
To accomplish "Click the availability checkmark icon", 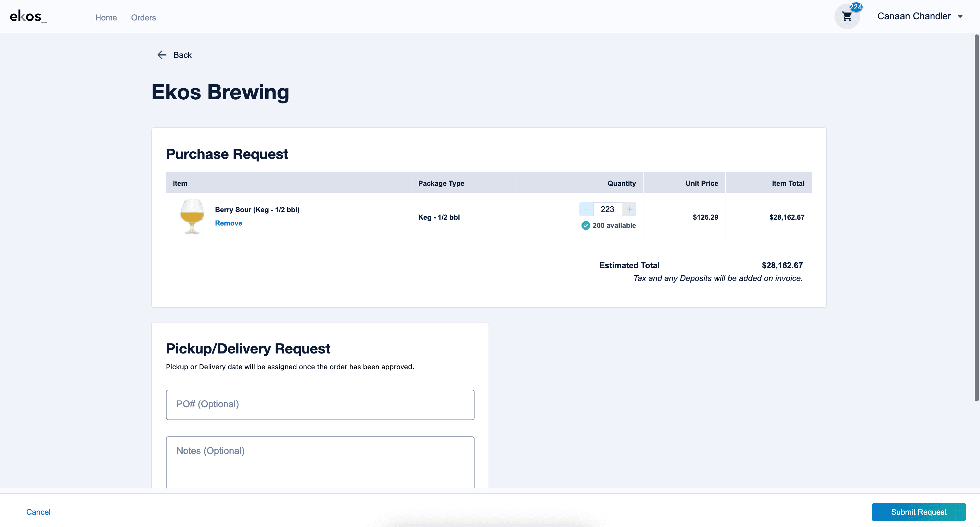I will point(586,226).
